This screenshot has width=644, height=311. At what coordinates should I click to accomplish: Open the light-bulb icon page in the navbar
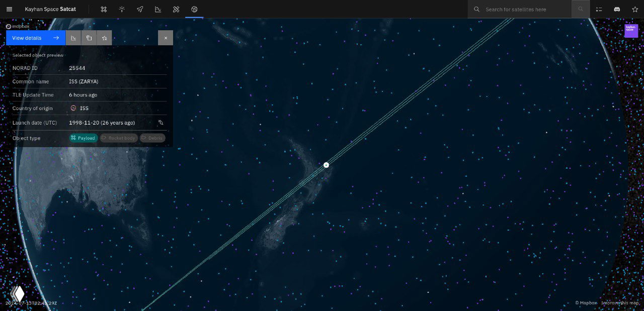point(122,9)
